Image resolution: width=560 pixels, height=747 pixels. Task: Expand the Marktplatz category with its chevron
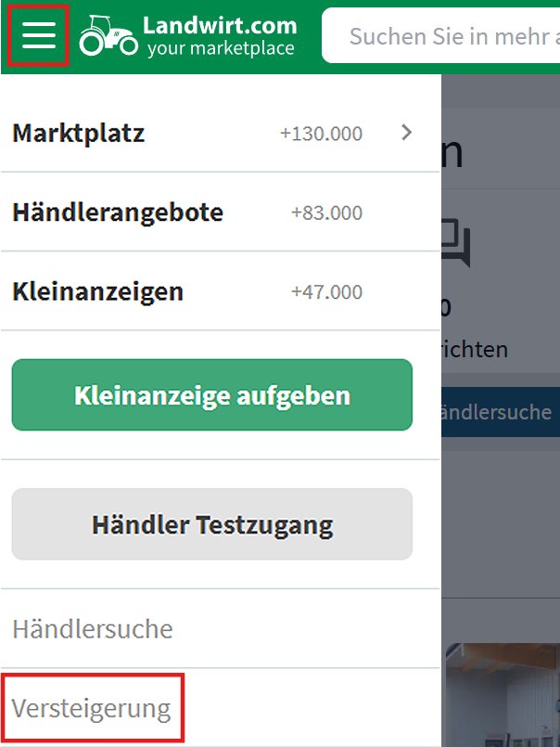405,133
